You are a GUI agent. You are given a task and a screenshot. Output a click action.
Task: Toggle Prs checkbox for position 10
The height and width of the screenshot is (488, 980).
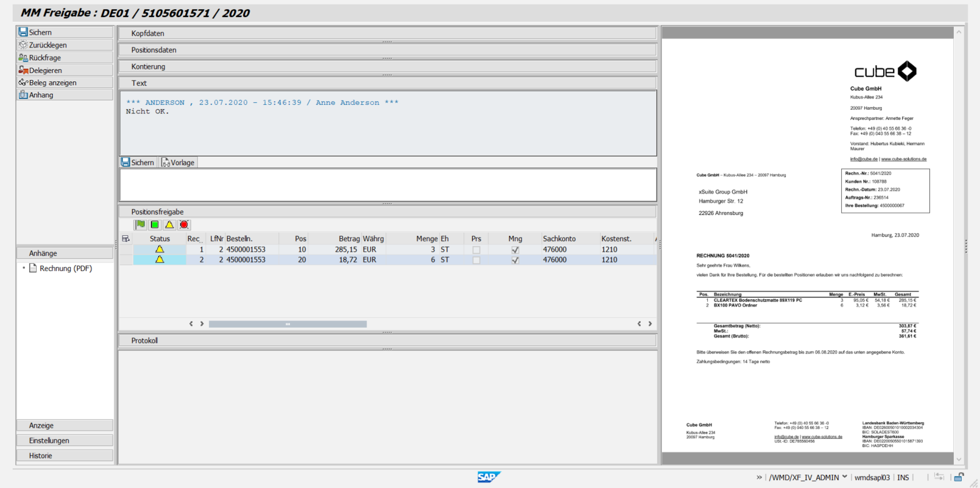tap(476, 250)
